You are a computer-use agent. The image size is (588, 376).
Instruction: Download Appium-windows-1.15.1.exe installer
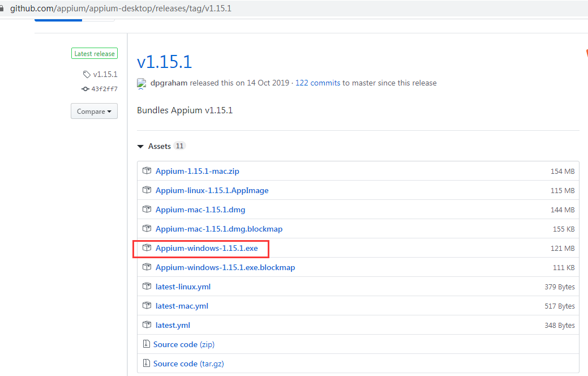[207, 248]
